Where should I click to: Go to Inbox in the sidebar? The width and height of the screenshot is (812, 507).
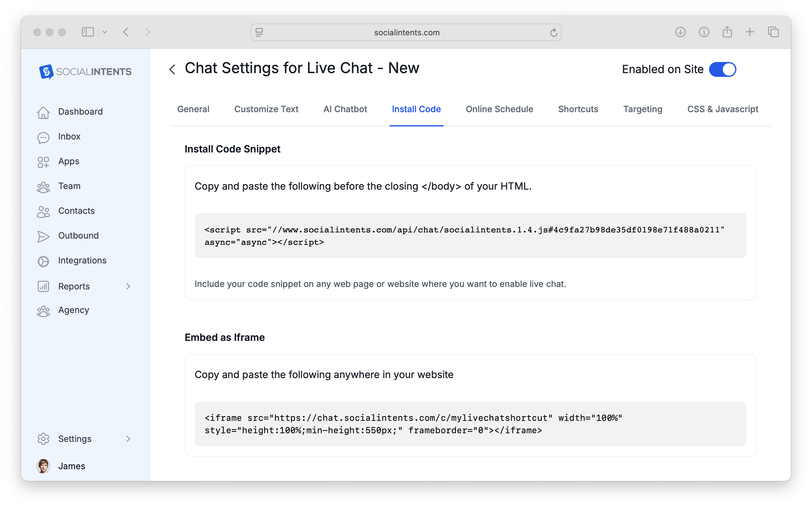coord(69,136)
